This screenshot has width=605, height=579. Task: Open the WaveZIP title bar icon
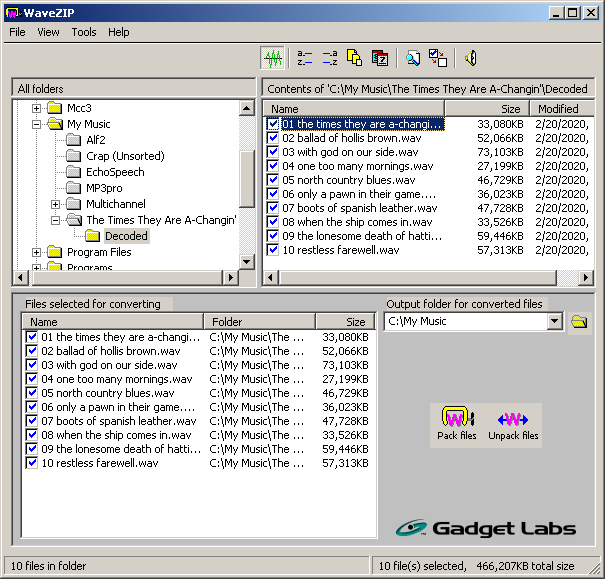pyautogui.click(x=12, y=13)
